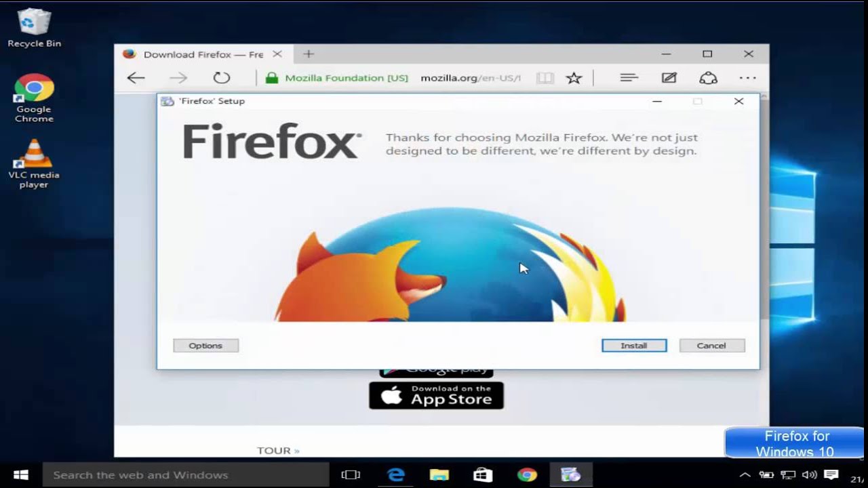Click the battery icon in system tray
The height and width of the screenshot is (488, 868).
pyautogui.click(x=766, y=475)
